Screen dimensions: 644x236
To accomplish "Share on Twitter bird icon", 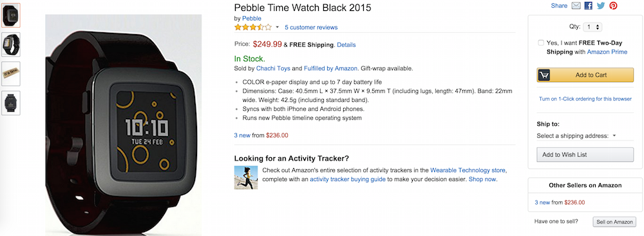I will point(601,6).
